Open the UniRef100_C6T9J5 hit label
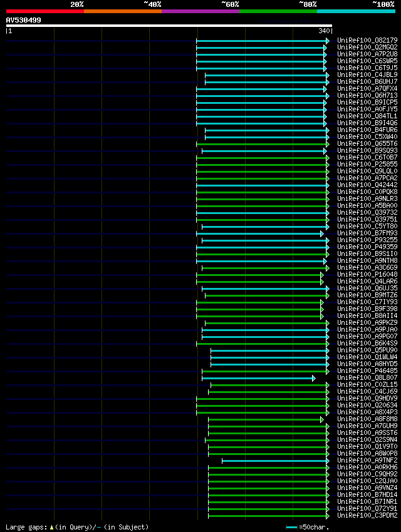 click(367, 68)
